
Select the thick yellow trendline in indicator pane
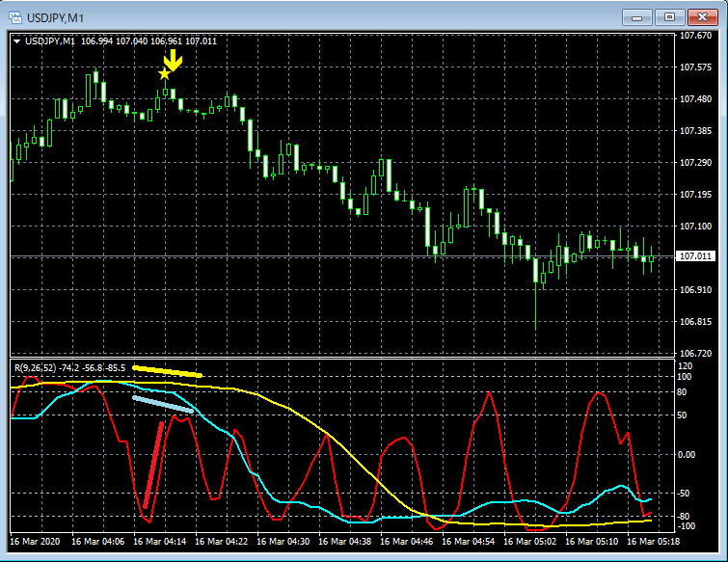tap(167, 371)
